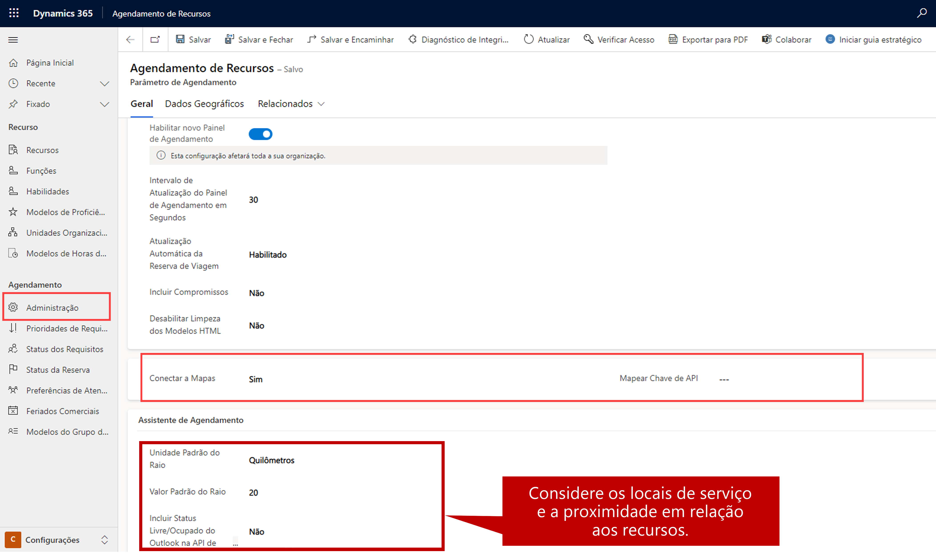Change Conectar a Mapas value Sim

pos(255,379)
